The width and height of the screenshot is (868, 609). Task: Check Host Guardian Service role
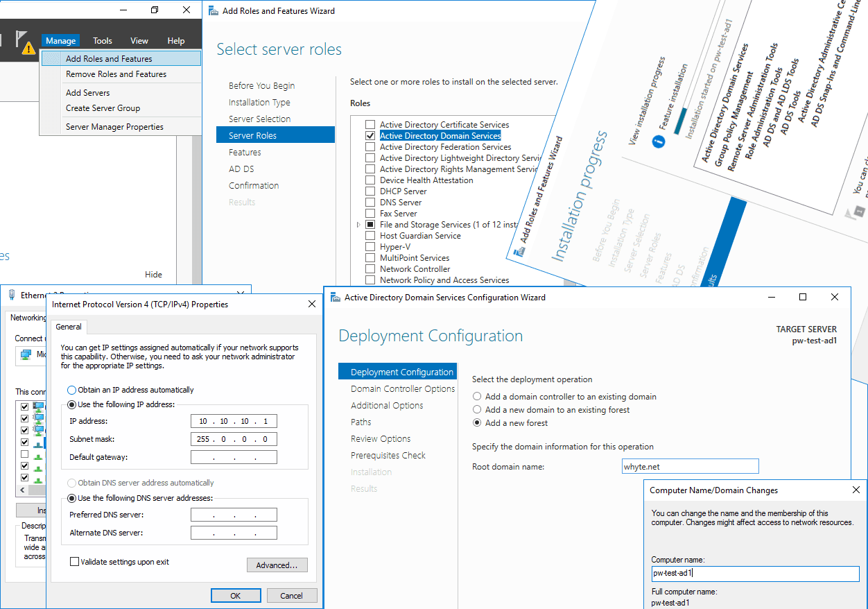coord(370,236)
